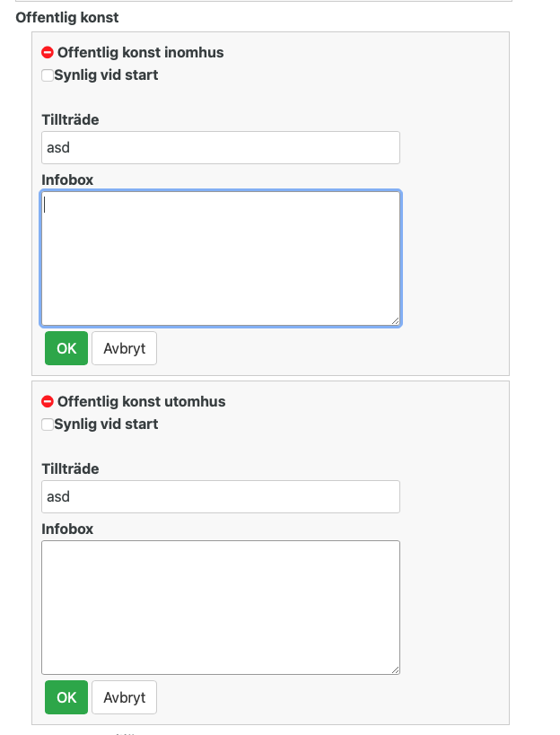Click Avbryt in Offentlig konst utomhus section
560x735 pixels.
click(x=124, y=697)
